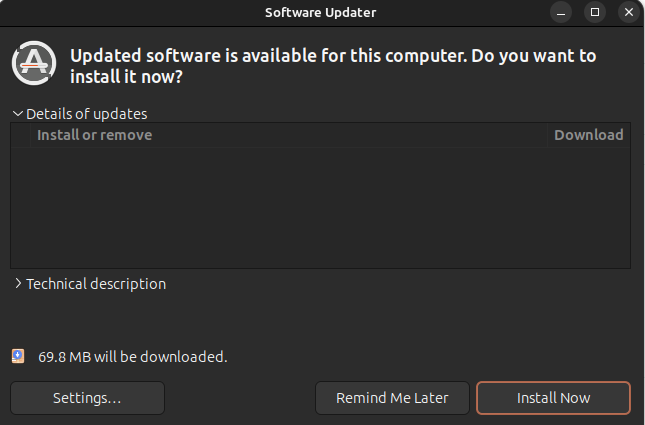Minimize the Software Updater window
Viewport: 645px width, 425px height.
click(563, 12)
